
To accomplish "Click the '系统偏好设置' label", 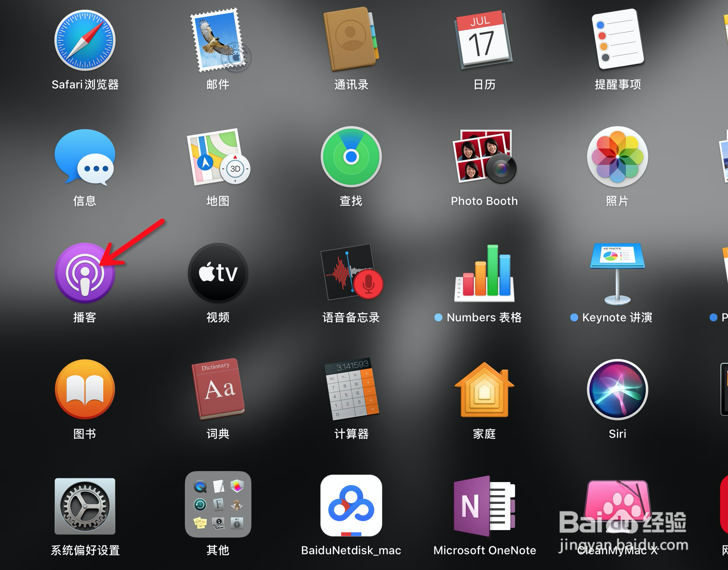I will (85, 550).
